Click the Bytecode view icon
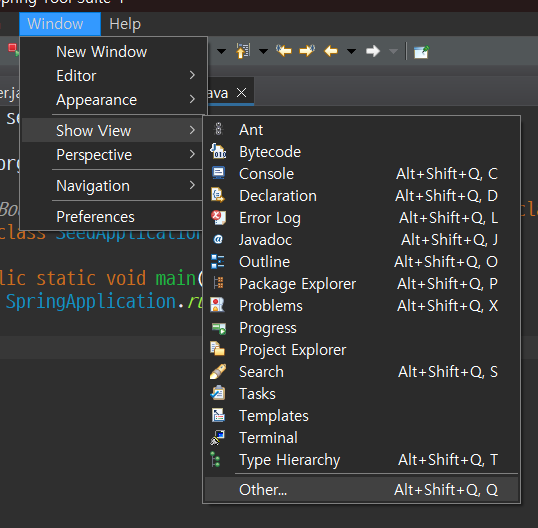The height and width of the screenshot is (528, 538). pos(218,151)
